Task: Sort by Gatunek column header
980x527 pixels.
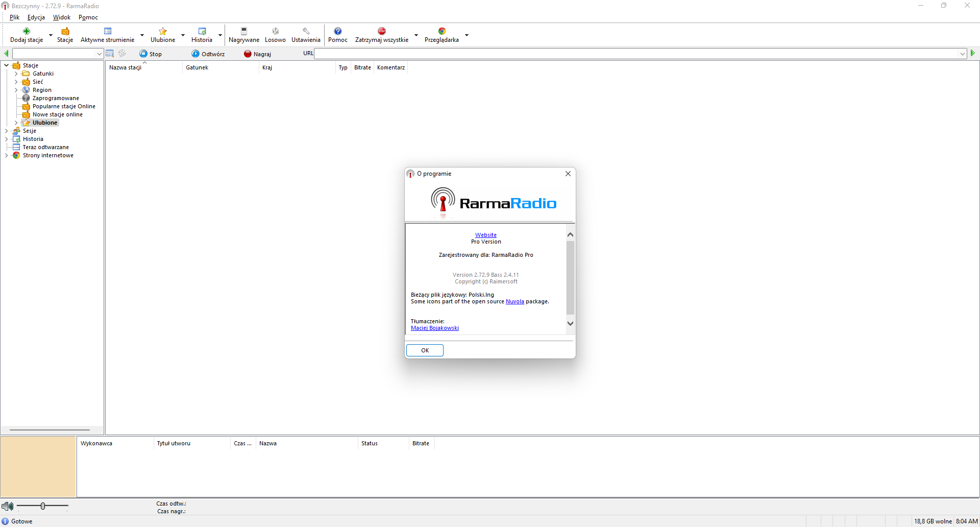Action: 220,67
